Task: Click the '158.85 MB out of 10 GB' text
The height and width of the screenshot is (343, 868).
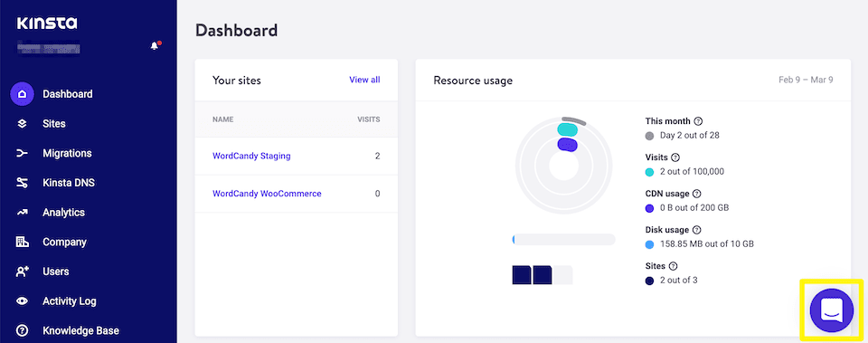Action: click(x=707, y=243)
